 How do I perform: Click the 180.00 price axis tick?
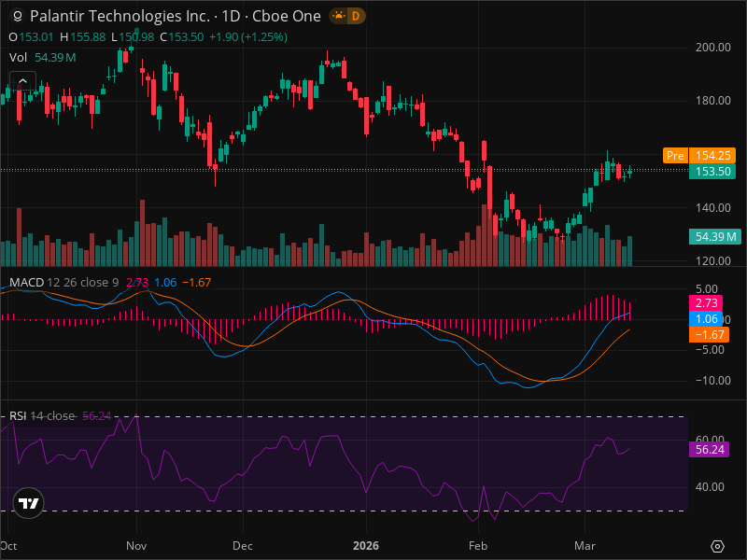coord(713,101)
